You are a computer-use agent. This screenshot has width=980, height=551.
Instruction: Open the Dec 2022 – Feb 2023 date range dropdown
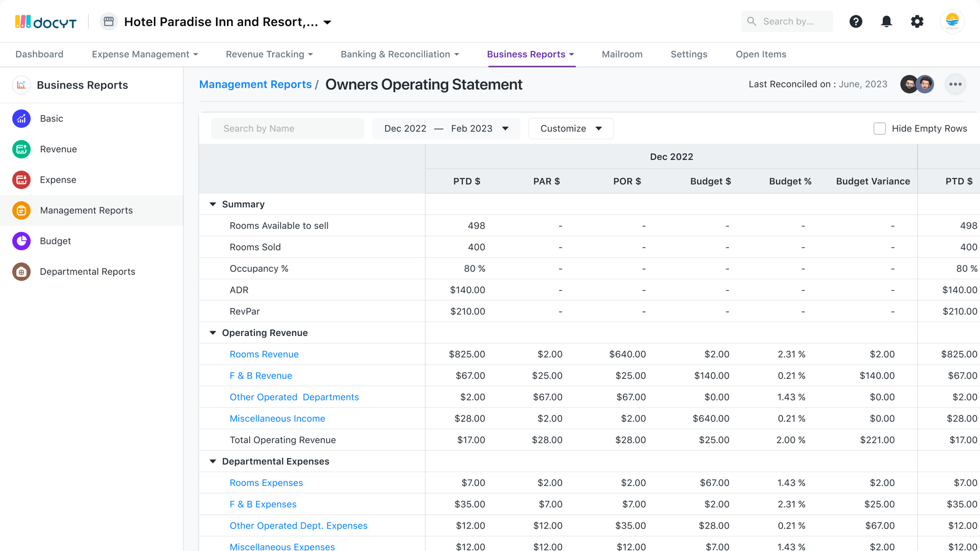(x=446, y=129)
